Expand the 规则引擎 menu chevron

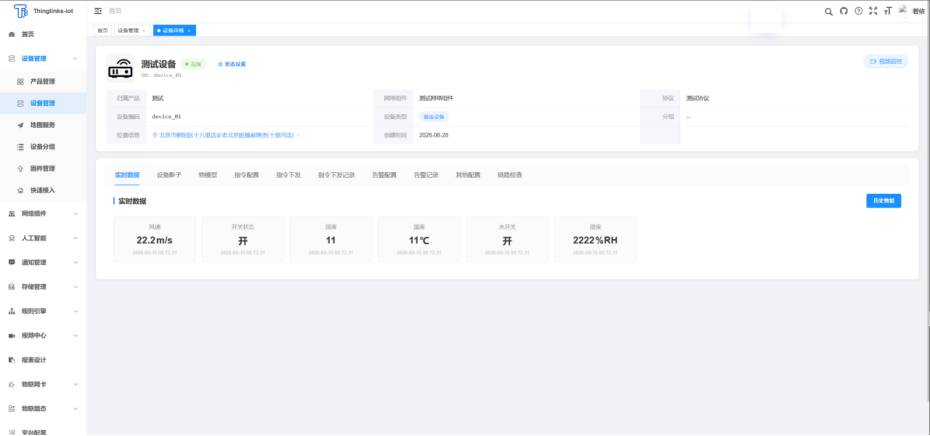pos(75,311)
